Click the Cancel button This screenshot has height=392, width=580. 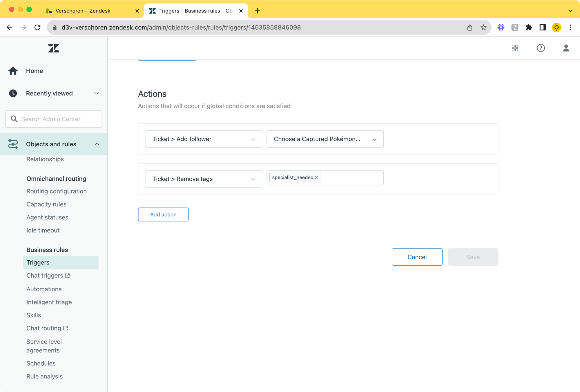pos(417,257)
